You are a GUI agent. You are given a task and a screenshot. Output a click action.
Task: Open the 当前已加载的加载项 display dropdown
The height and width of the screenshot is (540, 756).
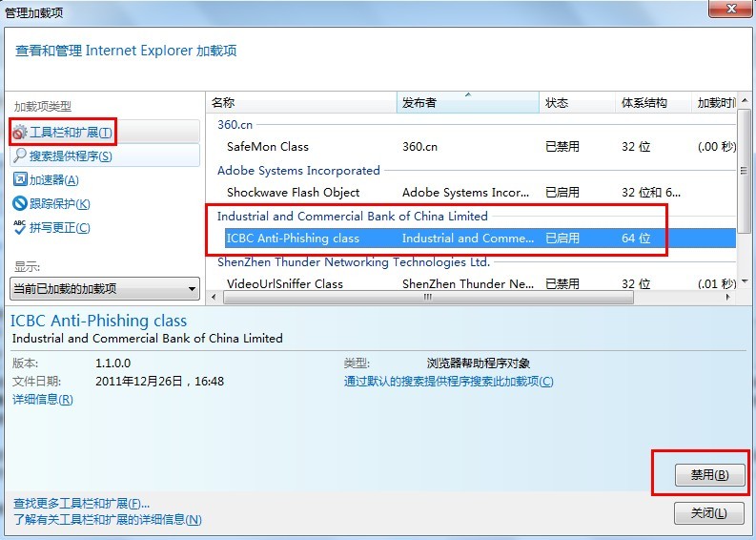click(x=105, y=288)
